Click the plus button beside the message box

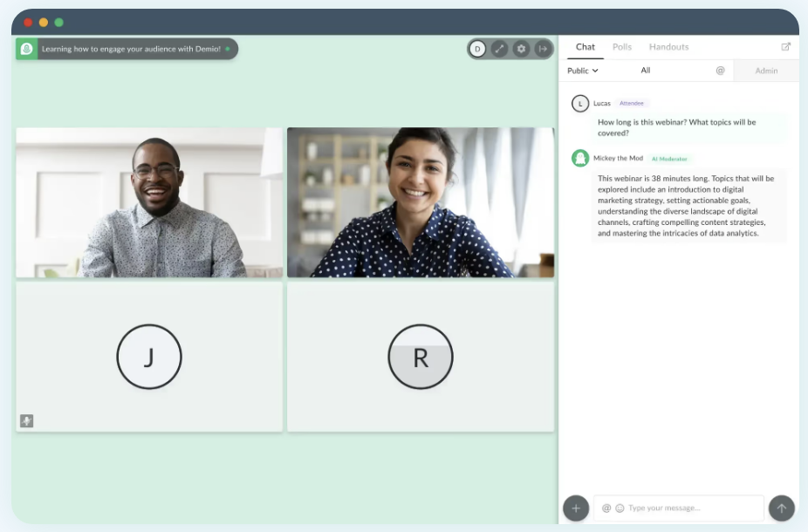click(576, 508)
